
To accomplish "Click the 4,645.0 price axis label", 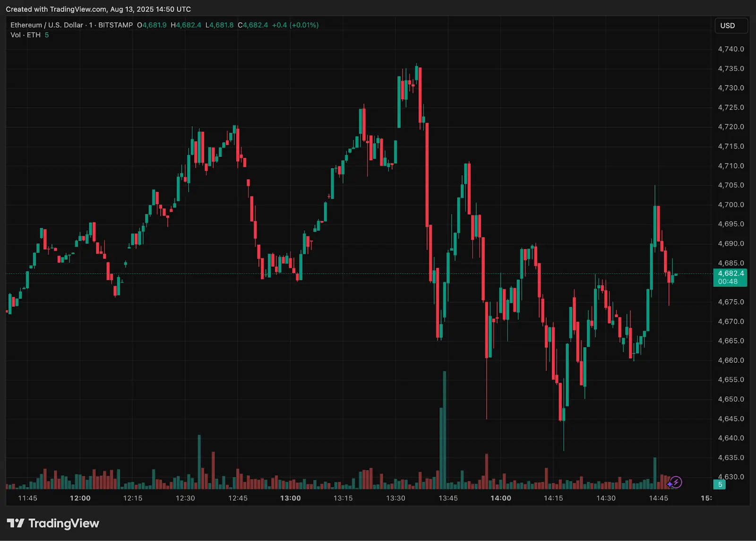I will coord(731,419).
